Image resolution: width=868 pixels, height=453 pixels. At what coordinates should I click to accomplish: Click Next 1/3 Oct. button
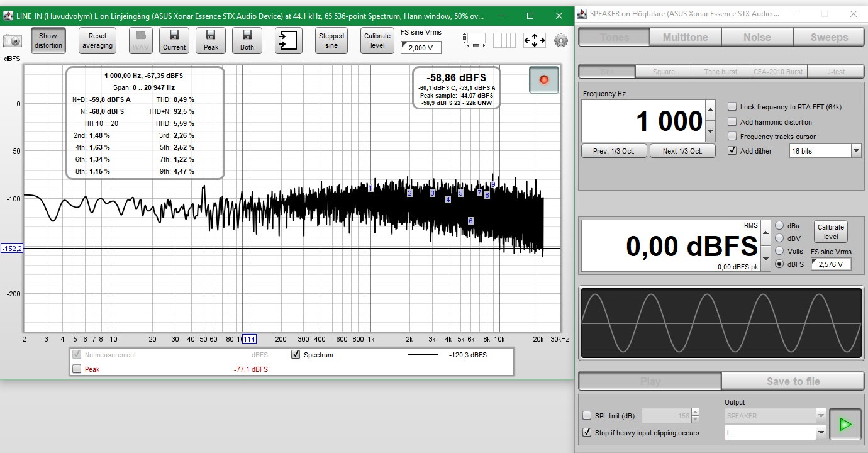click(682, 151)
